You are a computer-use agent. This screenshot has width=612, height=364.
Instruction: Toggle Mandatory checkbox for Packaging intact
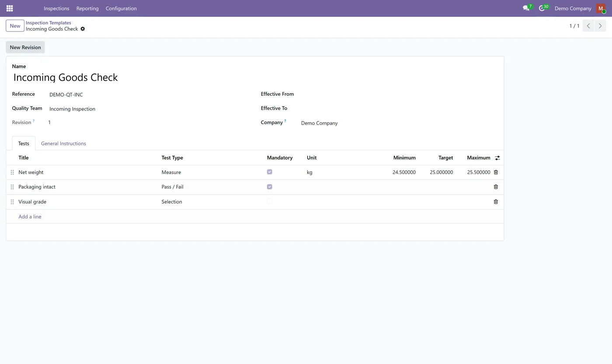pos(269,187)
